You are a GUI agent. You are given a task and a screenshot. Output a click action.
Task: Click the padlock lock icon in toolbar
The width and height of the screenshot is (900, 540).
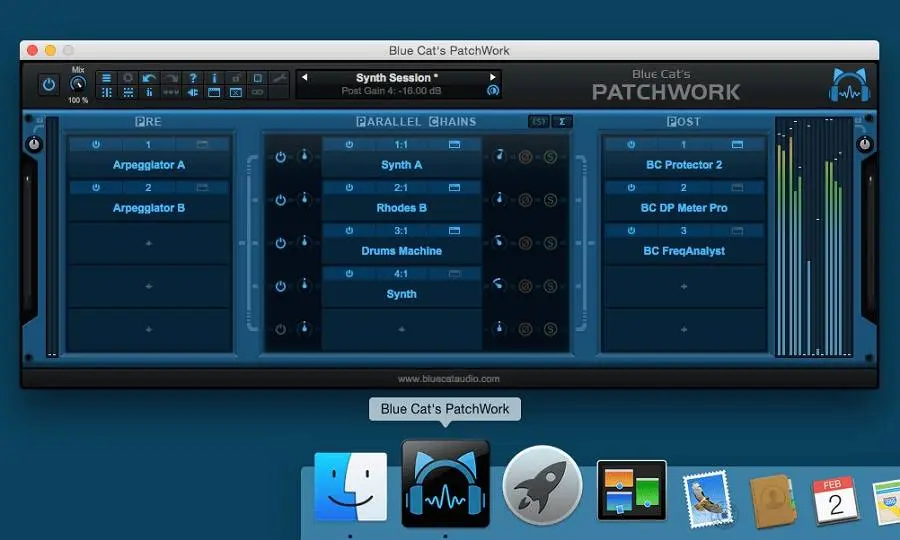[x=236, y=78]
